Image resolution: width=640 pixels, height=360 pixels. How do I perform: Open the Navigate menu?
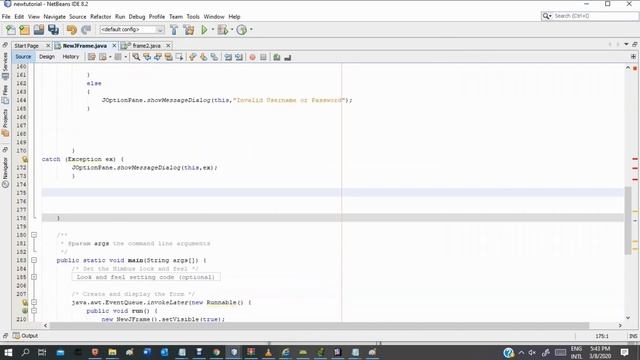[54, 17]
